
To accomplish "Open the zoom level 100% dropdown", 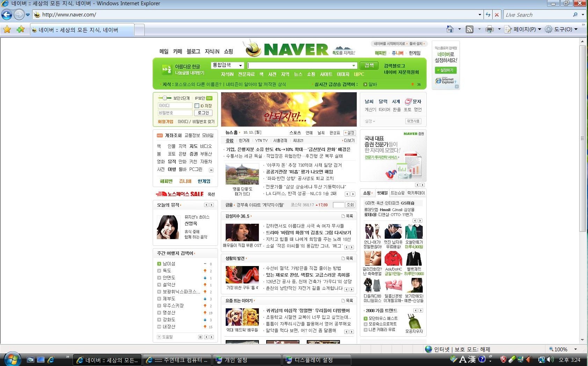I will (575, 349).
